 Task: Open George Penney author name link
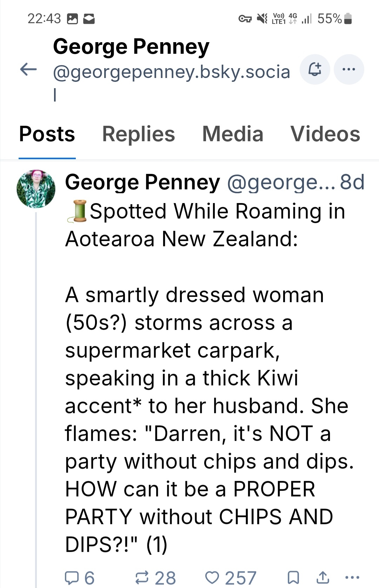(142, 182)
